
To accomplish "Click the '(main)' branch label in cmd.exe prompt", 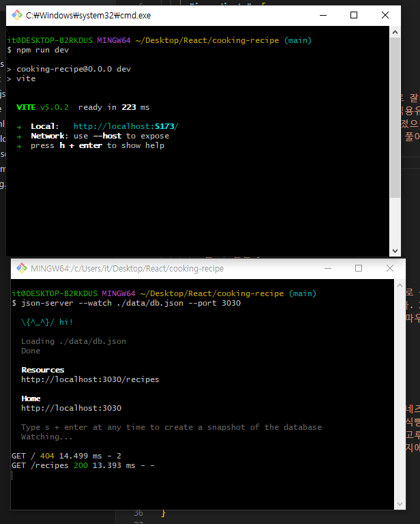I will (x=298, y=40).
